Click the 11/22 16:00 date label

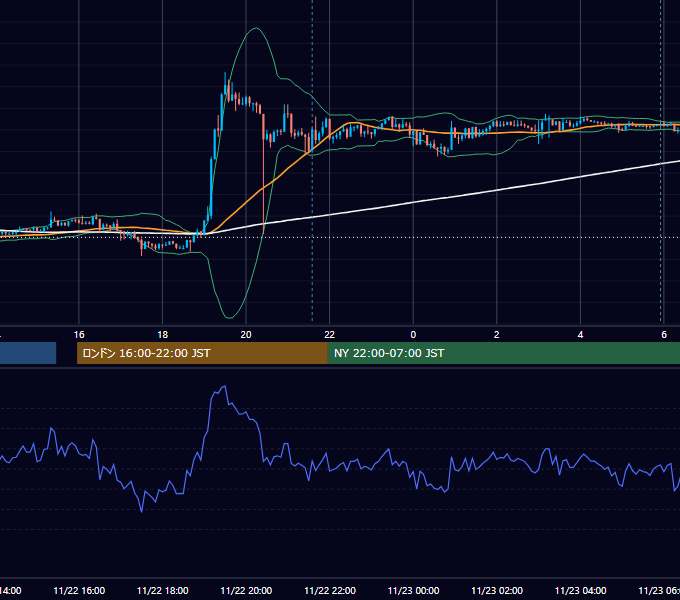coord(79,590)
